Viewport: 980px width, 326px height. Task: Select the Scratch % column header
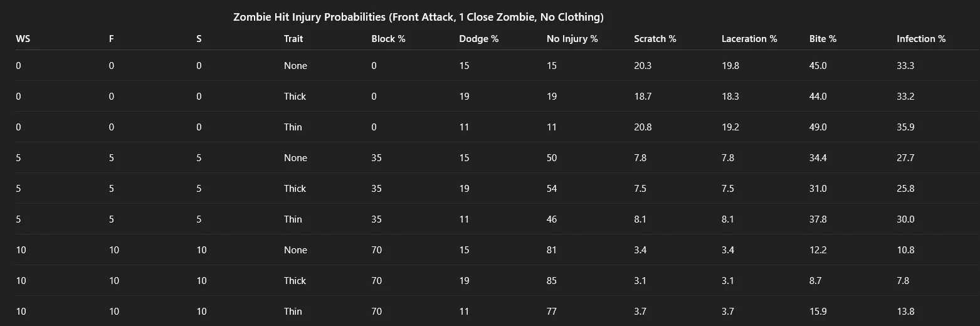click(x=655, y=39)
